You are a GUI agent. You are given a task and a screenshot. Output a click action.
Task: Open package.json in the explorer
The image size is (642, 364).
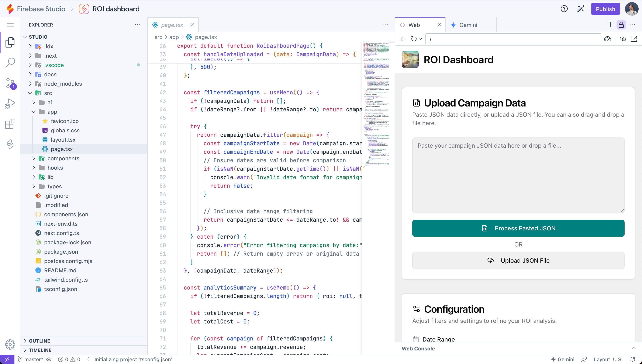click(x=61, y=252)
